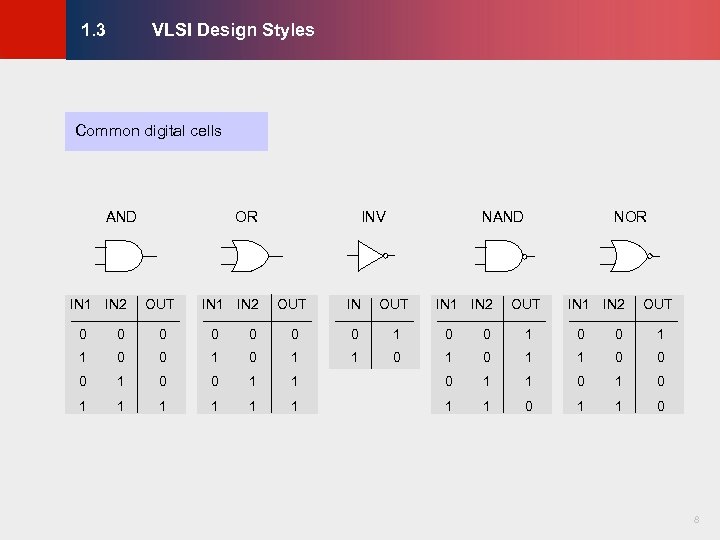Click the NAND gate symbol
720x540 pixels.
[504, 256]
